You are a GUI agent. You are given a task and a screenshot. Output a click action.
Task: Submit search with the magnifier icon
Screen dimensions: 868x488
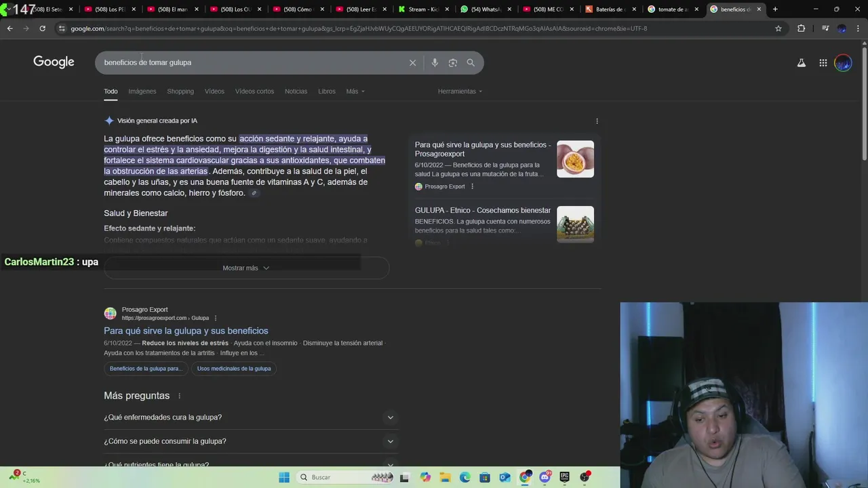471,62
